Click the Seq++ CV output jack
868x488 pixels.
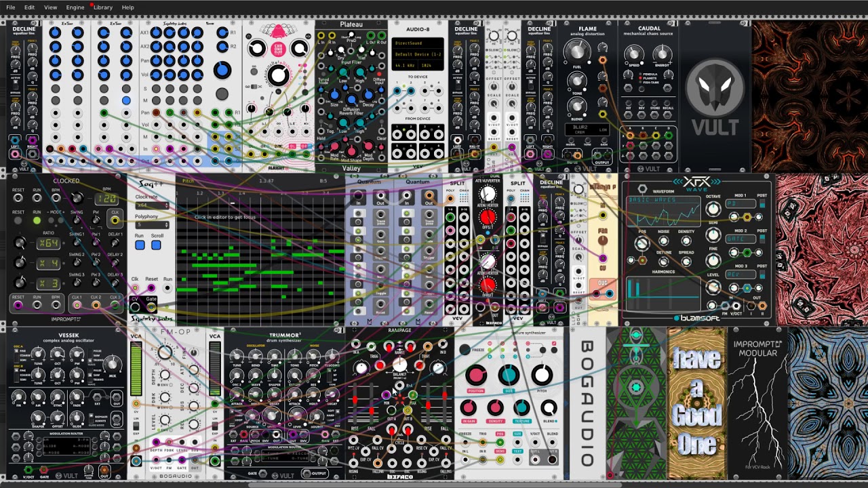coord(135,307)
